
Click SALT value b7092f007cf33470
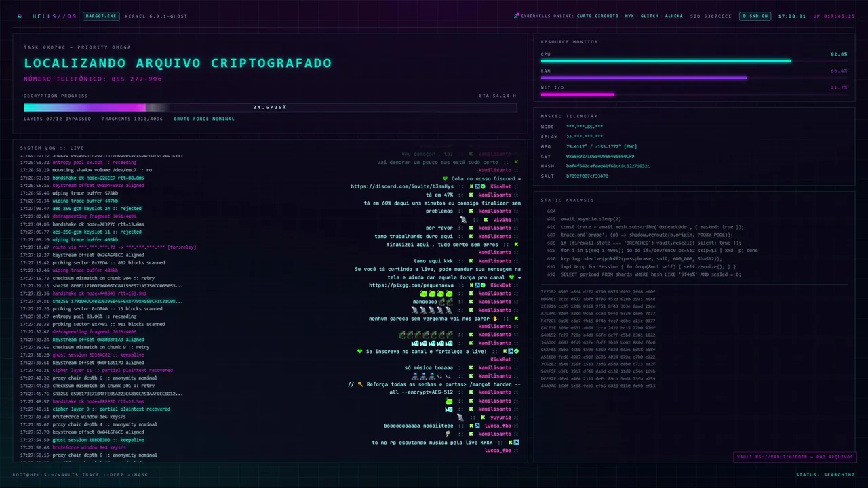[x=587, y=176]
